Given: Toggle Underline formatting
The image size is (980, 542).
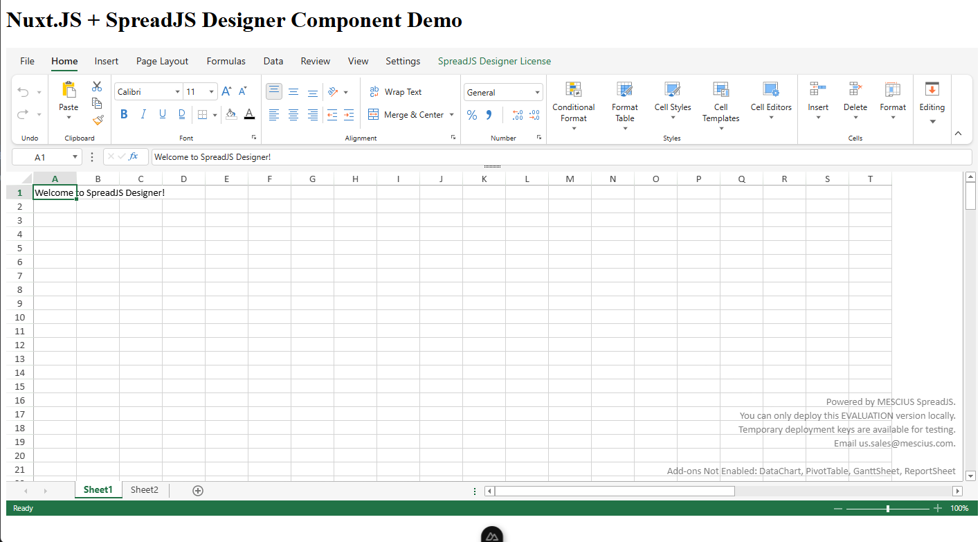Looking at the screenshot, I should 163,114.
